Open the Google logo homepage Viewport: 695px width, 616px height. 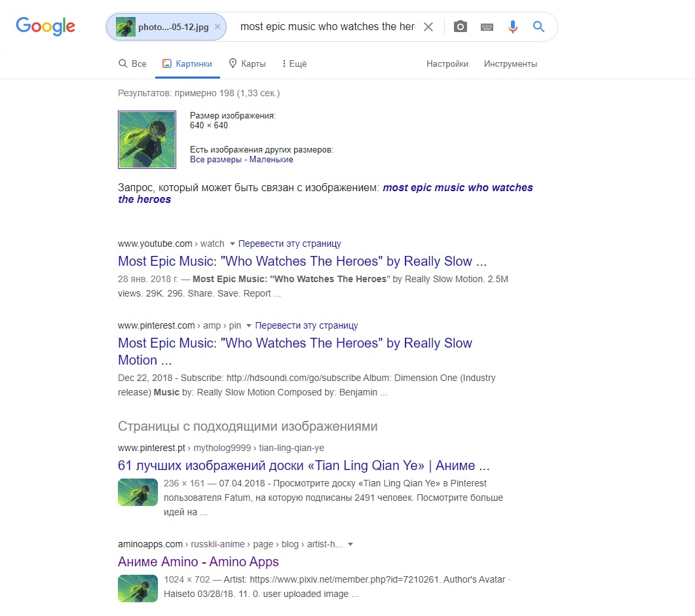(46, 27)
